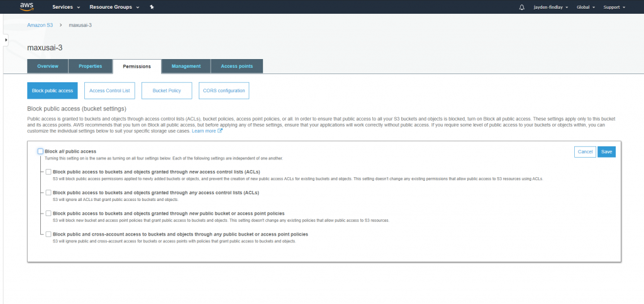The image size is (644, 304).
Task: Enable block access through new ACLs checkbox
Action: (x=48, y=171)
